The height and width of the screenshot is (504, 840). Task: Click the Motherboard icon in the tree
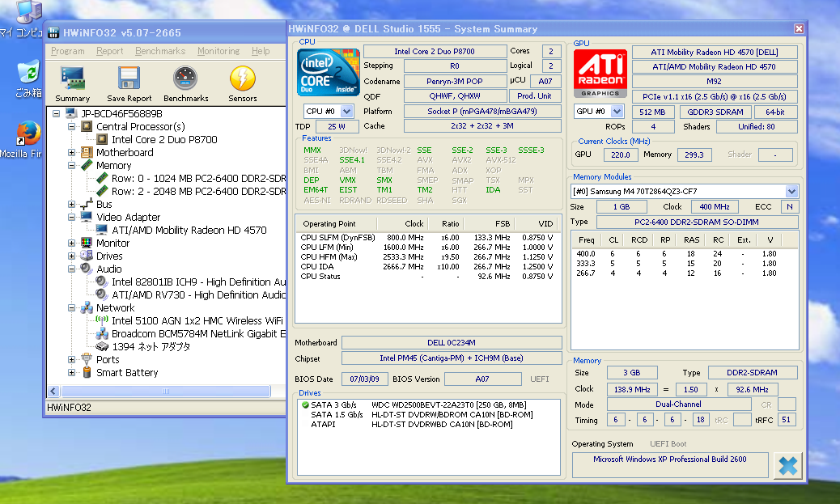(87, 153)
